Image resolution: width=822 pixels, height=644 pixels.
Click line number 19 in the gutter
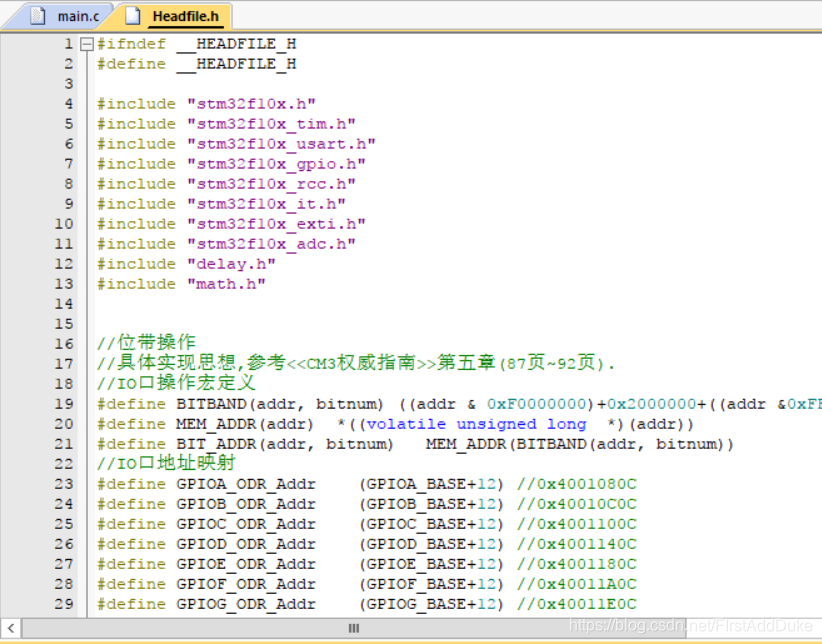coord(63,404)
